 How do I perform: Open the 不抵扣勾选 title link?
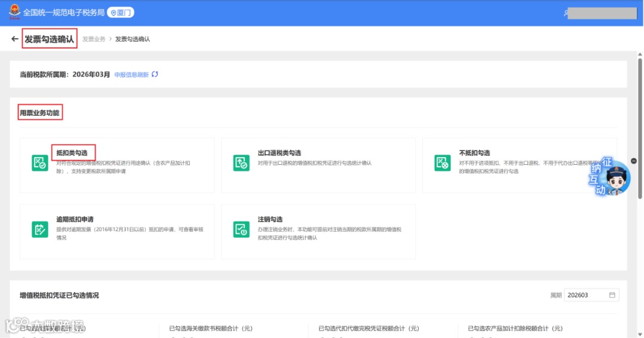[475, 153]
